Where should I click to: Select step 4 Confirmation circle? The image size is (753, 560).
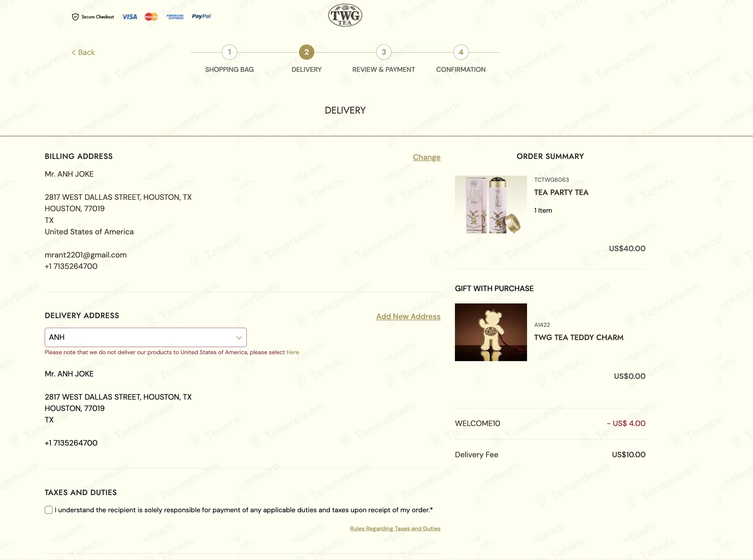pos(461,52)
